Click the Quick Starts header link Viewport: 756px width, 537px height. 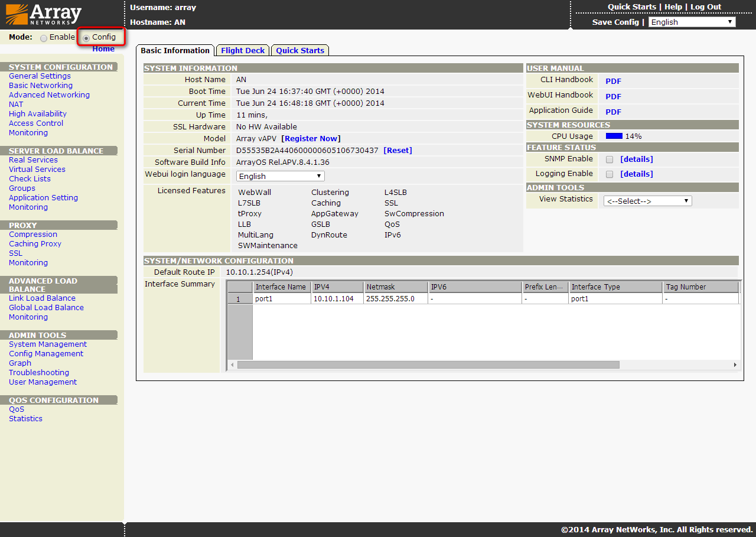632,7
